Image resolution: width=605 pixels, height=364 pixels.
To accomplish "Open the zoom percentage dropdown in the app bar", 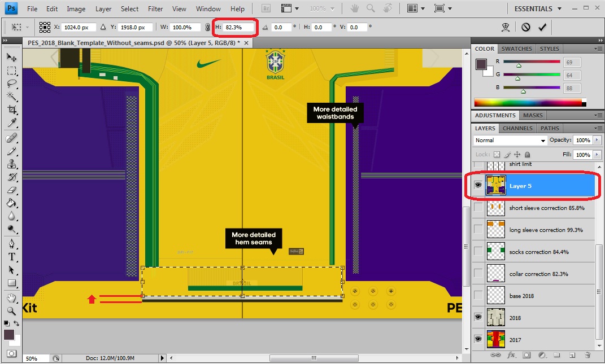I will coord(322,8).
